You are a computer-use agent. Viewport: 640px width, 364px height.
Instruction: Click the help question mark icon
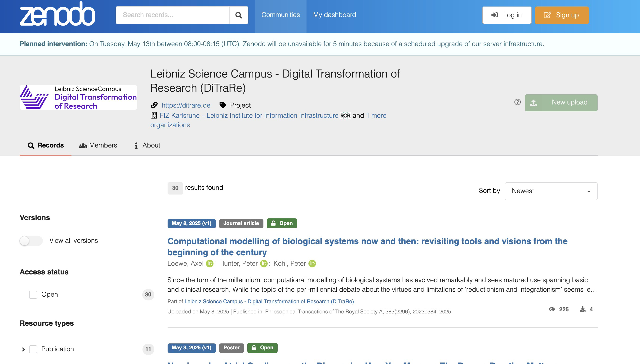[x=517, y=102]
